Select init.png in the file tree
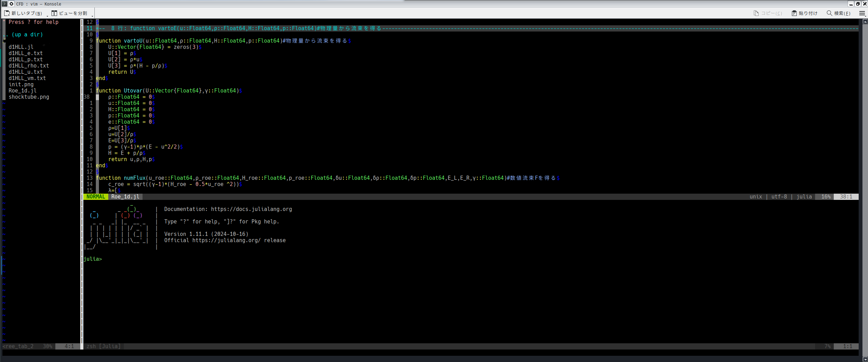This screenshot has height=362, width=868. coord(21,85)
